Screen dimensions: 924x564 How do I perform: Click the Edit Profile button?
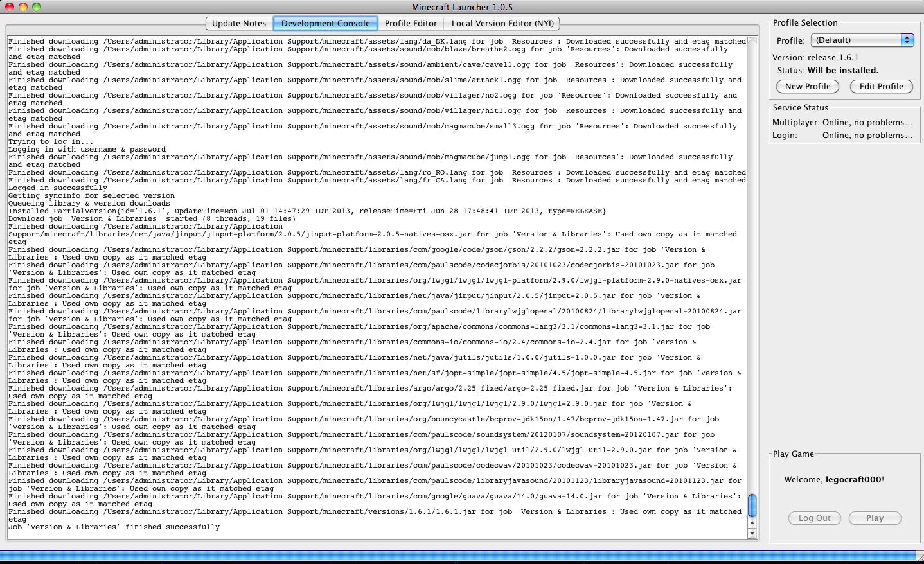882,87
